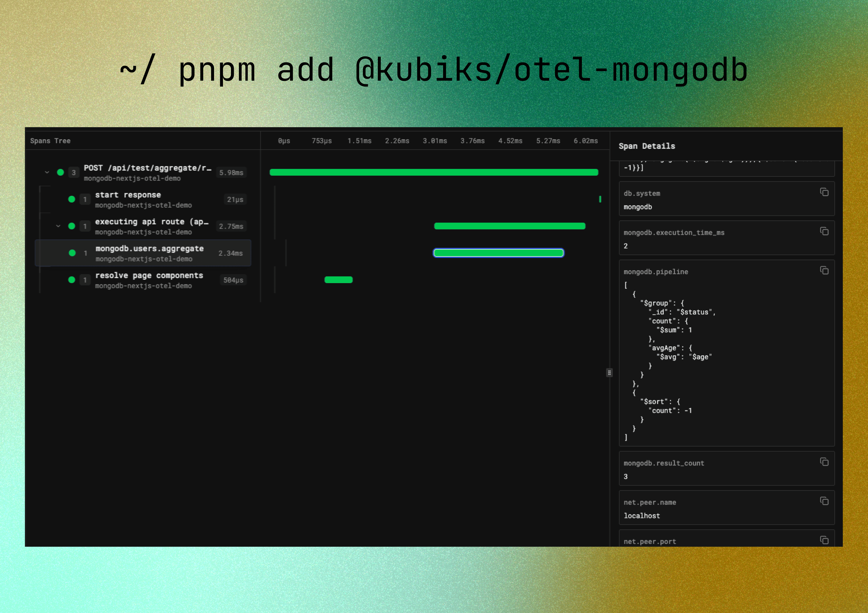Click the mongodb.pipeline attribute label
The width and height of the screenshot is (868, 613).
click(656, 272)
